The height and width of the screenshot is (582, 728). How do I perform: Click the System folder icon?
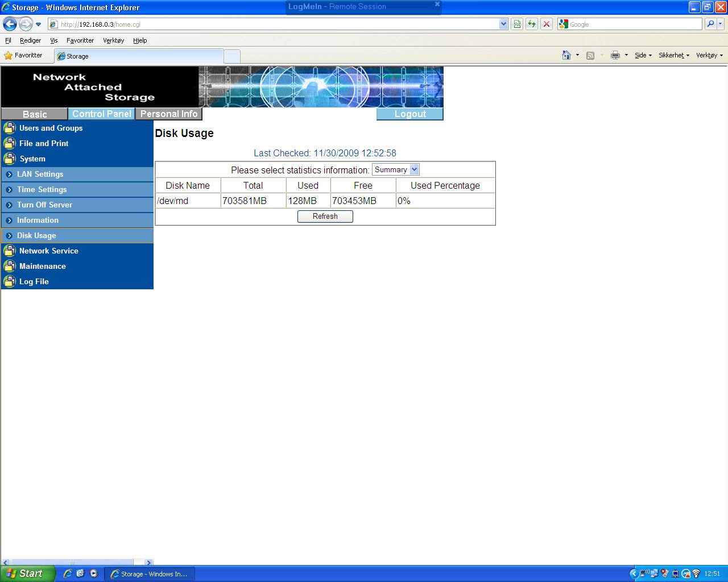point(10,159)
